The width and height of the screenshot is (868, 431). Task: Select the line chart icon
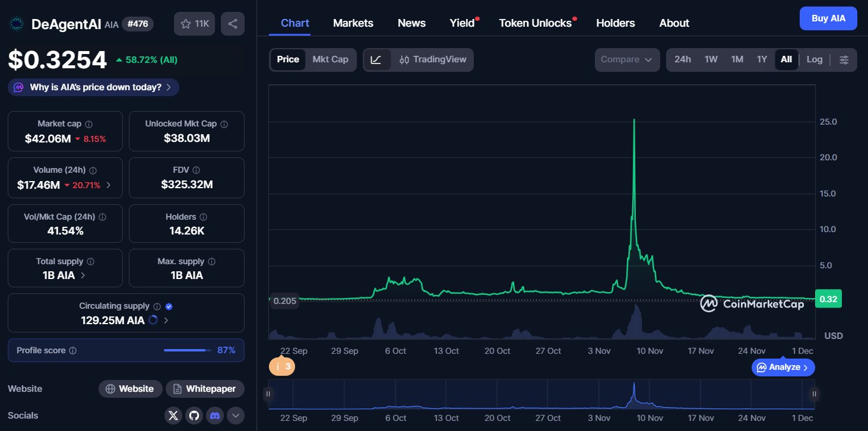tap(376, 59)
